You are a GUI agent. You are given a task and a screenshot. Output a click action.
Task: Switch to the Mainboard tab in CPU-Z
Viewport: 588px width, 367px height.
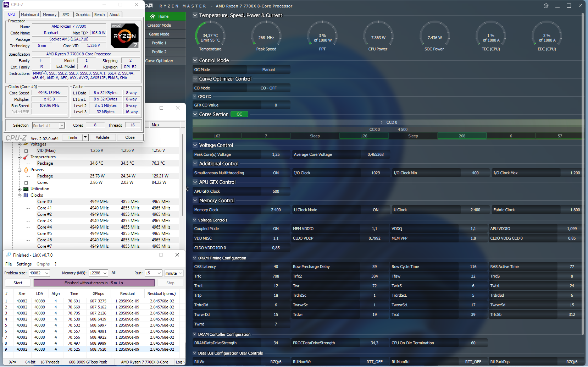tap(30, 15)
